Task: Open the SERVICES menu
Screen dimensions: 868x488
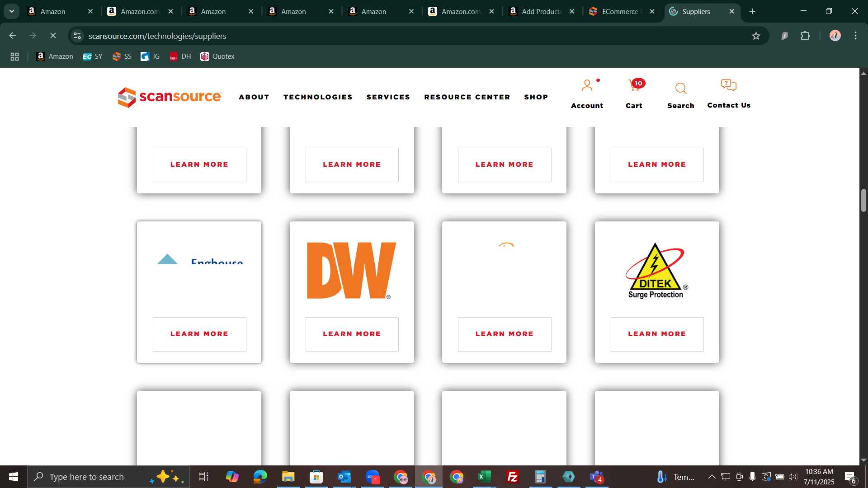Action: pos(388,97)
